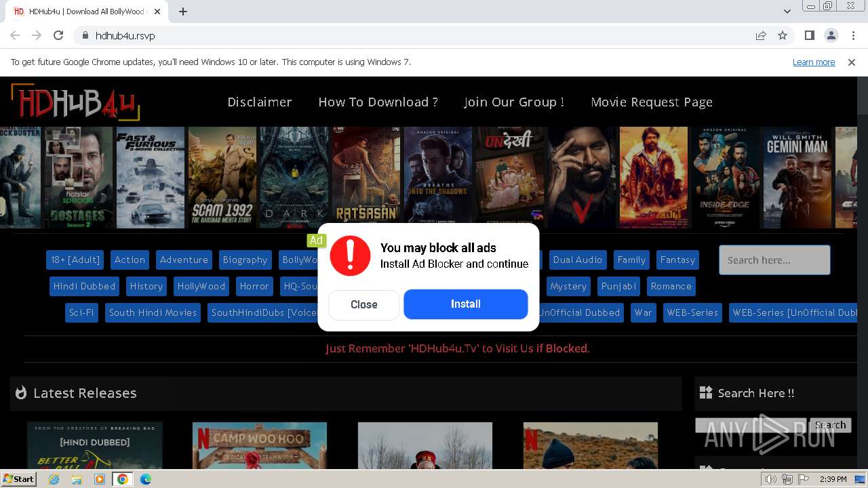Open the Disclaimer menu item
This screenshot has width=868, height=488.
(x=260, y=102)
